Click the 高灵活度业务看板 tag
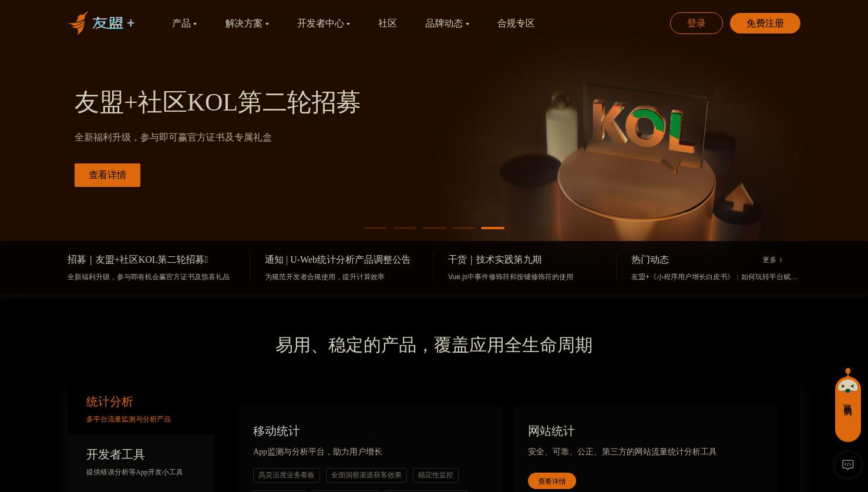 click(x=287, y=475)
